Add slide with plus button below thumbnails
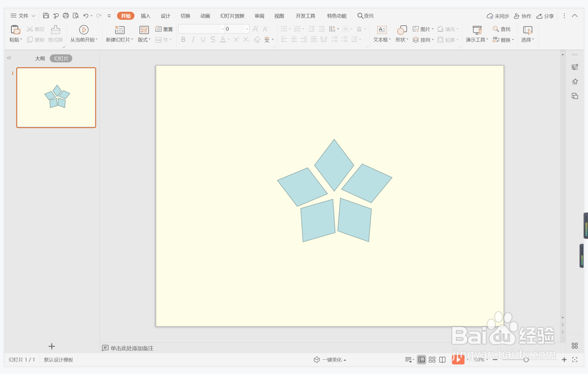The width and height of the screenshot is (588, 374). [x=52, y=346]
